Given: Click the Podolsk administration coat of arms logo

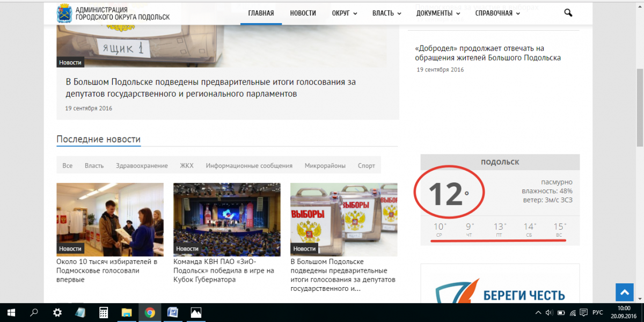Looking at the screenshot, I should tap(64, 13).
